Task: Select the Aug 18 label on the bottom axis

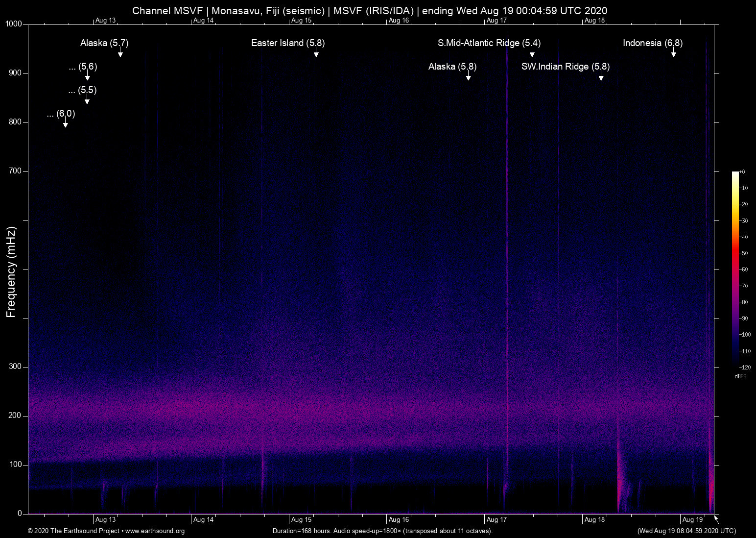Action: tap(594, 520)
